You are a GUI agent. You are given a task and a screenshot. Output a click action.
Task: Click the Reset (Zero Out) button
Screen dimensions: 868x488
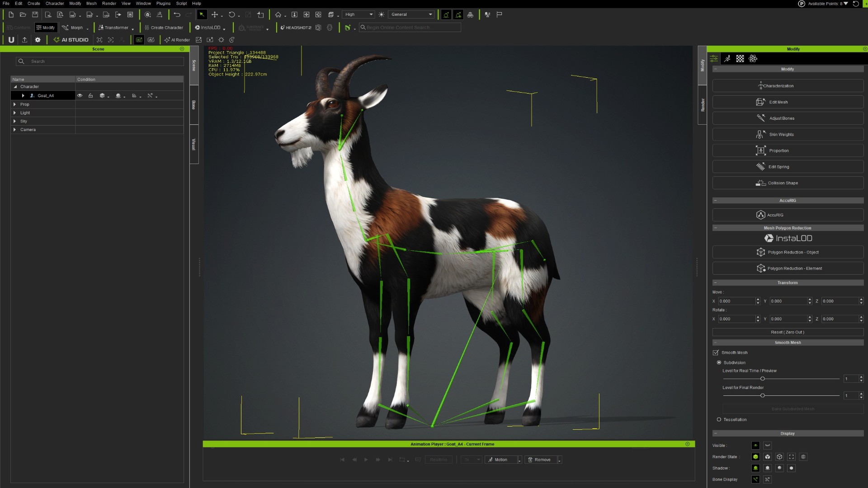pos(788,332)
